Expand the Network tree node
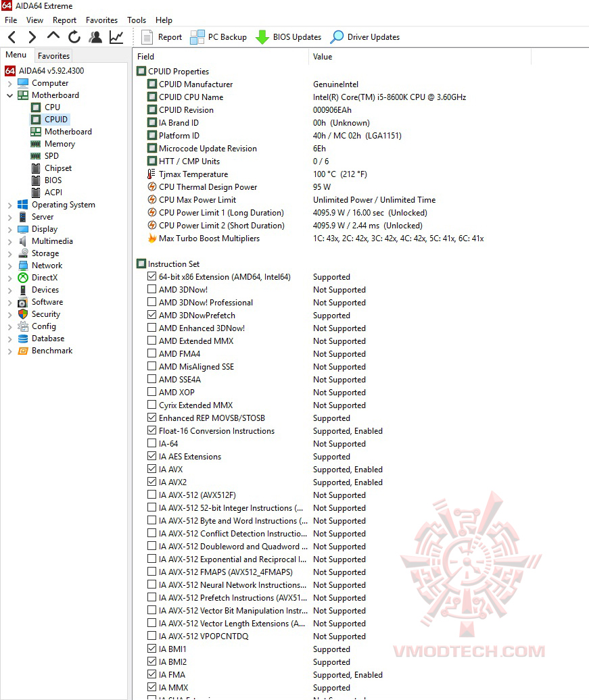The image size is (589, 700). coord(10,266)
